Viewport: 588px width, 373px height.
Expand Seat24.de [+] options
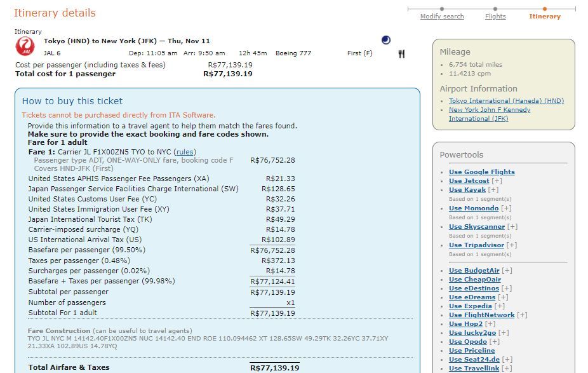[507, 360]
